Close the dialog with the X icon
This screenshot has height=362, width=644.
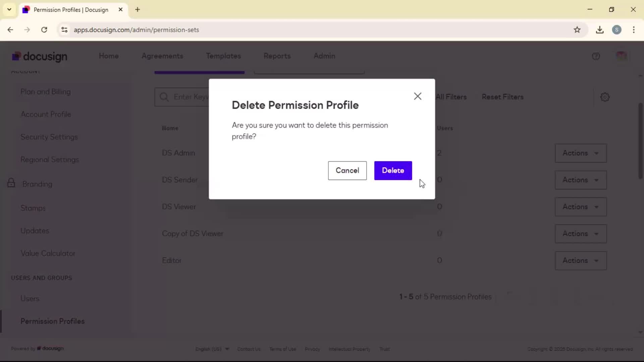pos(418,97)
